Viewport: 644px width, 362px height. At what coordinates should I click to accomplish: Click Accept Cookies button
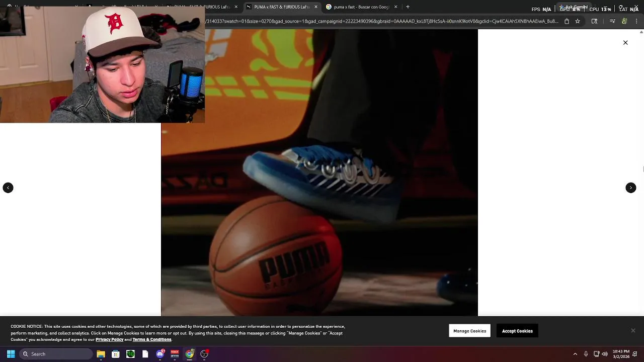[517, 331]
